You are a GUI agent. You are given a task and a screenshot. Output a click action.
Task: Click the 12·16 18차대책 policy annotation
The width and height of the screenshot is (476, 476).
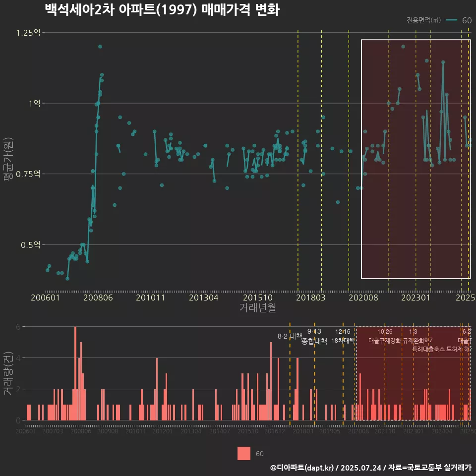click(343, 336)
